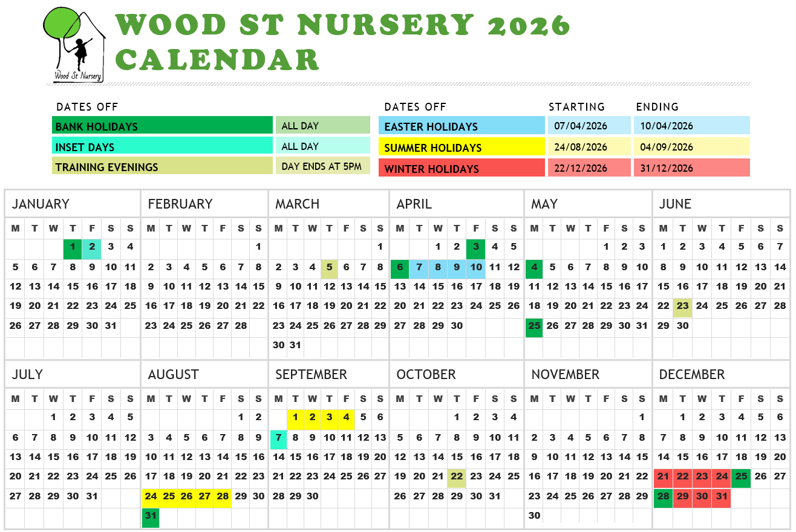This screenshot has height=532, width=796.
Task: Select January 1 bank holiday date
Action: point(73,247)
